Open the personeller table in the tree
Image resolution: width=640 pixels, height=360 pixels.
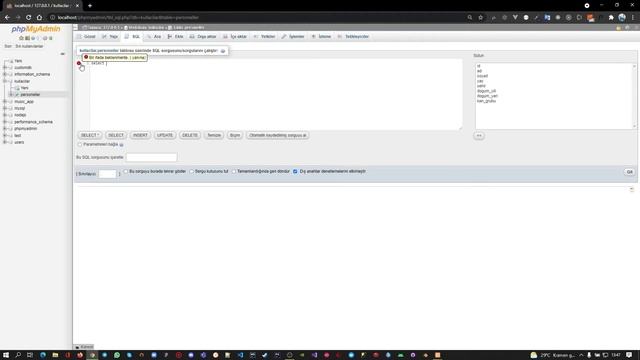(30, 95)
